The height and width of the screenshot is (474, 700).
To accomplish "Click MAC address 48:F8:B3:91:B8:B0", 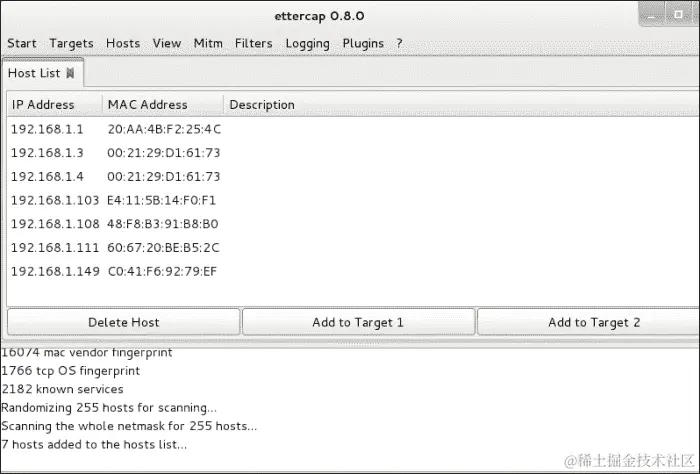I will click(x=162, y=224).
